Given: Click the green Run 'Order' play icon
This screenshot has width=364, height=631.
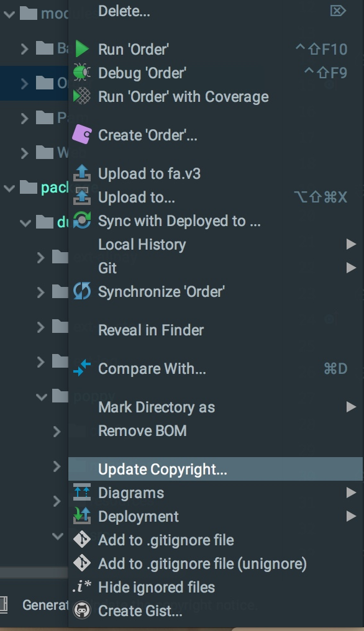Looking at the screenshot, I should [x=82, y=49].
